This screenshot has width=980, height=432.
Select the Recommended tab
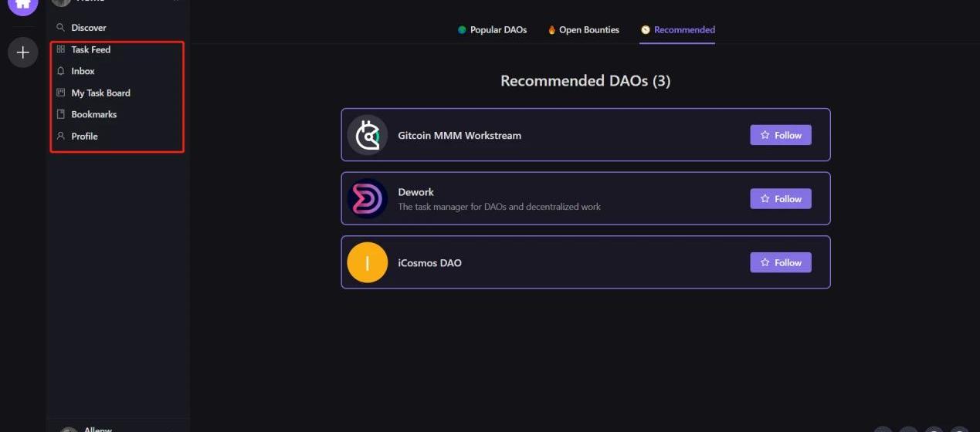coord(678,30)
